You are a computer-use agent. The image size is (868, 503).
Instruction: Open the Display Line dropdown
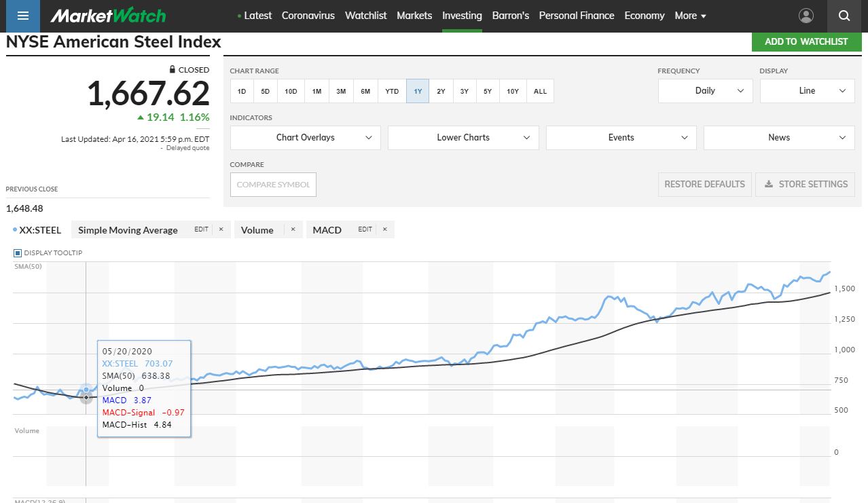(x=807, y=91)
